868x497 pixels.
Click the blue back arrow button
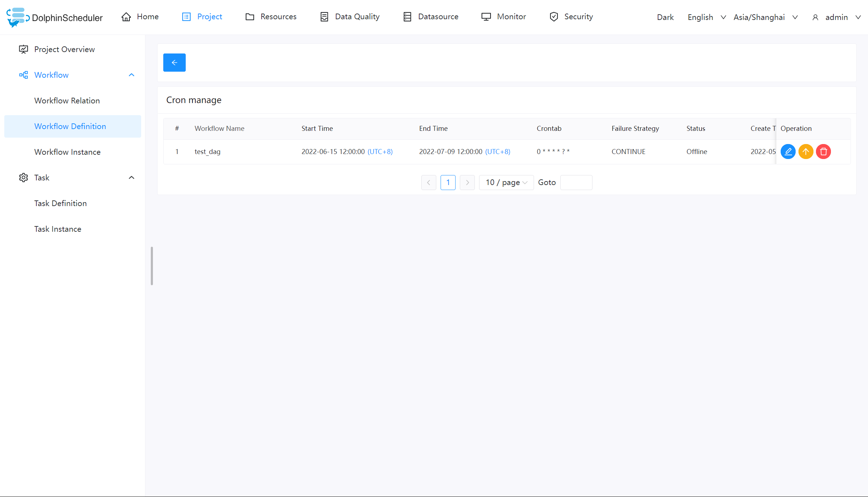[x=174, y=62]
